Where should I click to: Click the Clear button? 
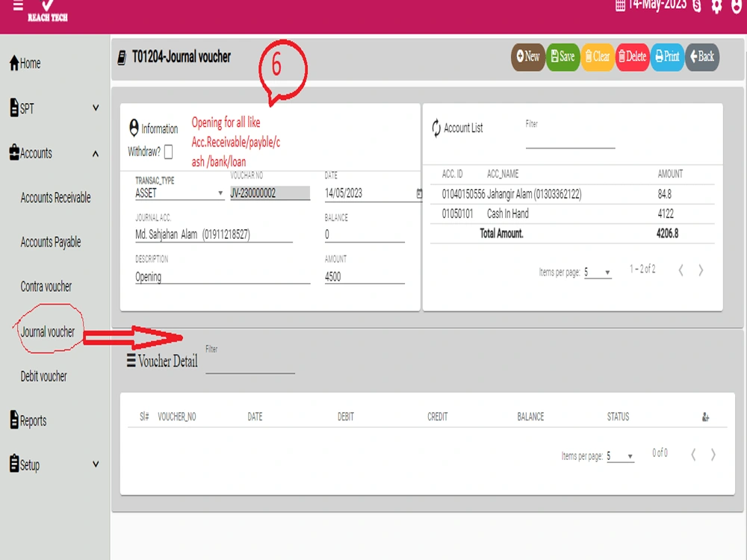[x=598, y=57]
